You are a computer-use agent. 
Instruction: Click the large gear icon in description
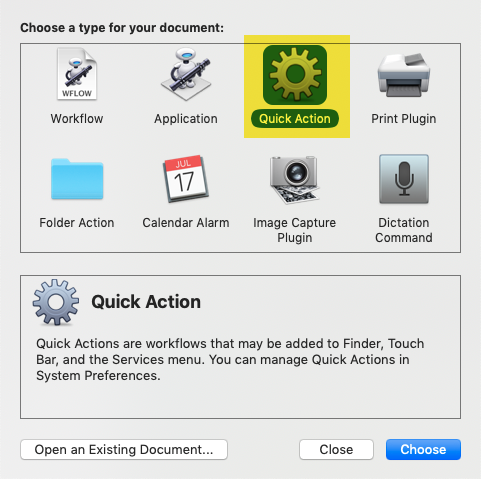click(56, 302)
